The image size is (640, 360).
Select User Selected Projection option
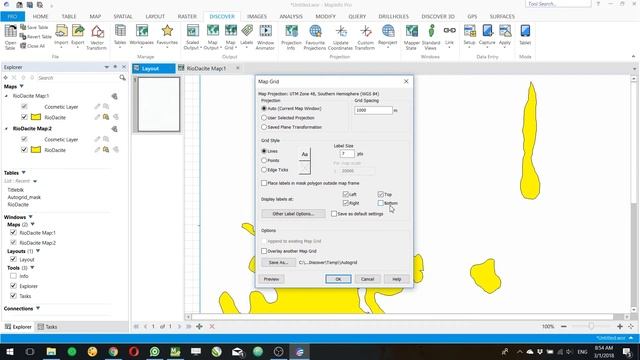pos(264,118)
